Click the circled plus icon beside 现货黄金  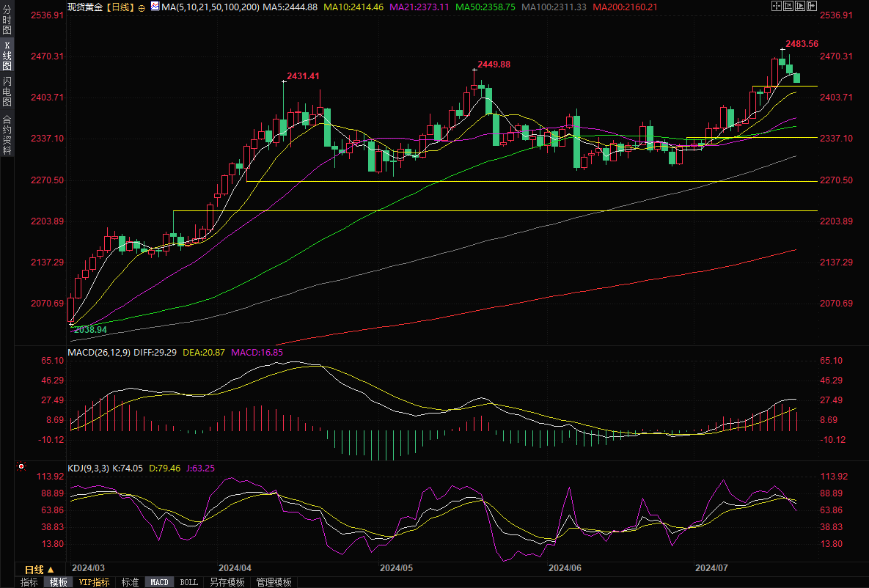click(142, 7)
